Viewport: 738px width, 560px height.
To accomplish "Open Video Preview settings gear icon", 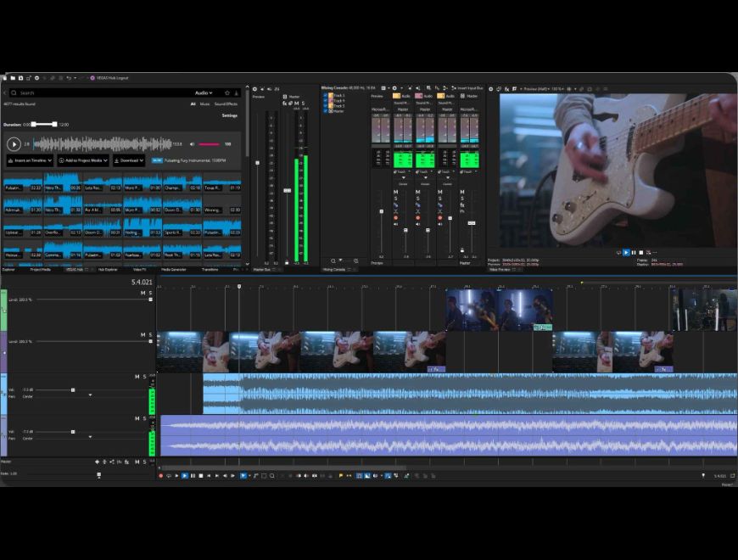I will pos(491,89).
